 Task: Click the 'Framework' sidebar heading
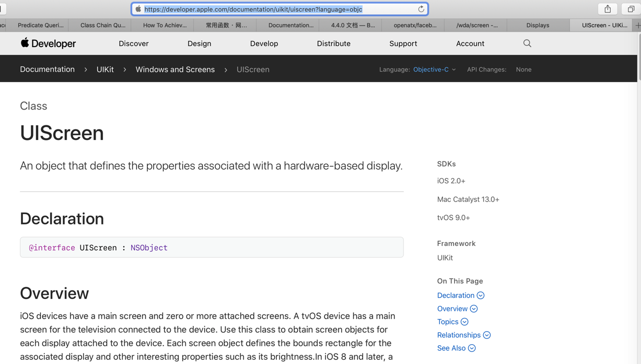pos(456,243)
